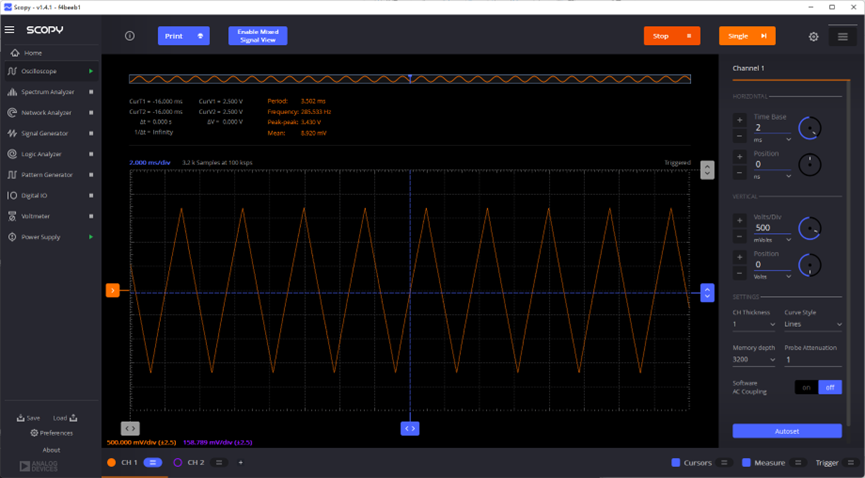865x478 pixels.
Task: Select the CH 1 channel
Action: point(124,463)
